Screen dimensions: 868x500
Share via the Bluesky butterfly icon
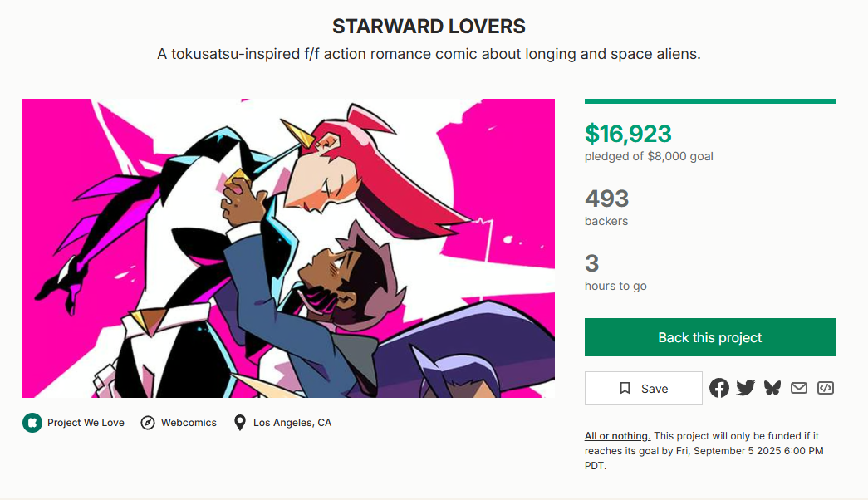(772, 388)
